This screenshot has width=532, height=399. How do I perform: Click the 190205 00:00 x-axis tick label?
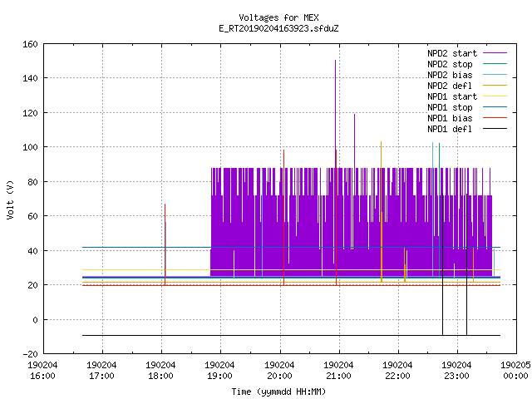click(x=515, y=371)
